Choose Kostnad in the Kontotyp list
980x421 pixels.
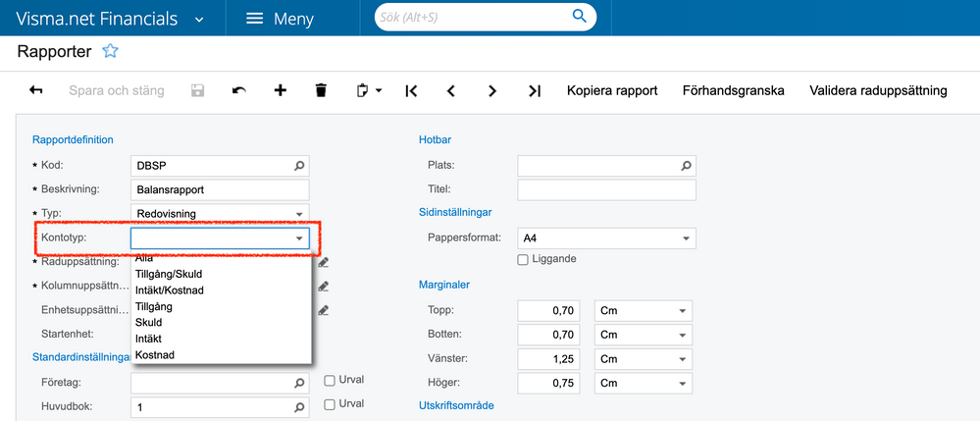pos(154,354)
